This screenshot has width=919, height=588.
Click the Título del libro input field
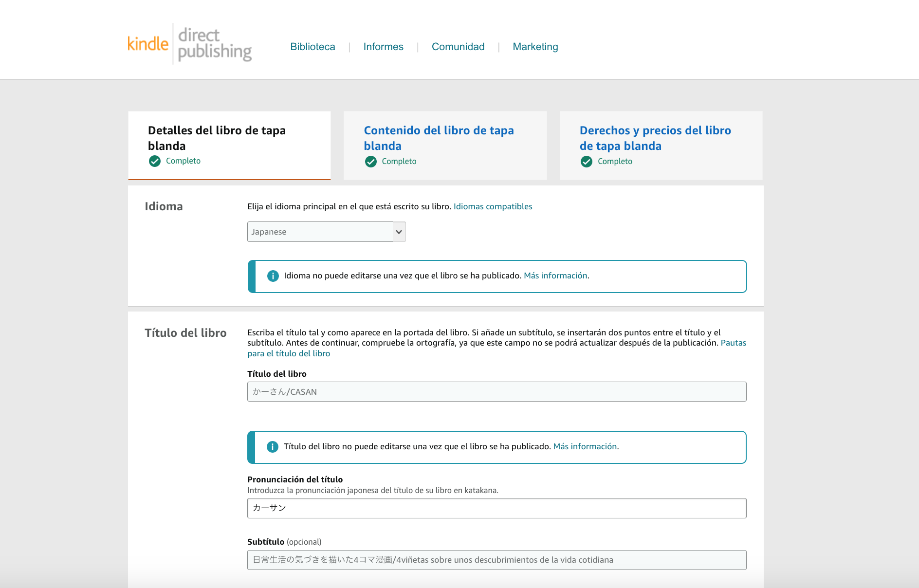click(496, 392)
